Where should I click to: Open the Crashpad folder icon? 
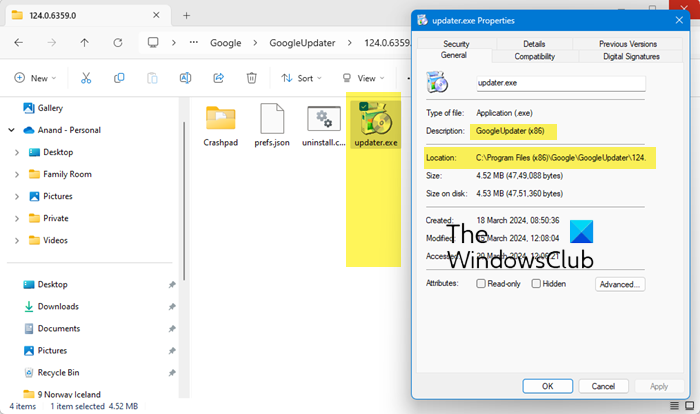coord(220,119)
